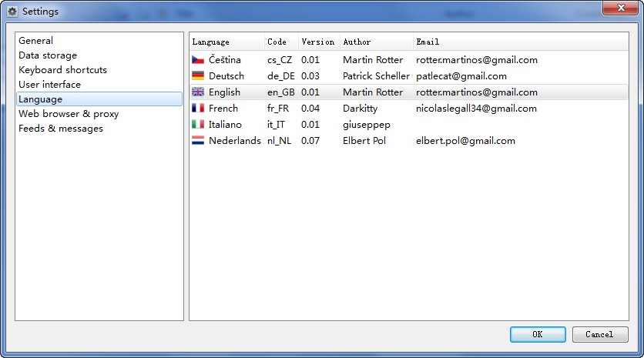Dismiss dialog with the Cancel button
Viewport: 644px width, 358px height.
tap(599, 334)
